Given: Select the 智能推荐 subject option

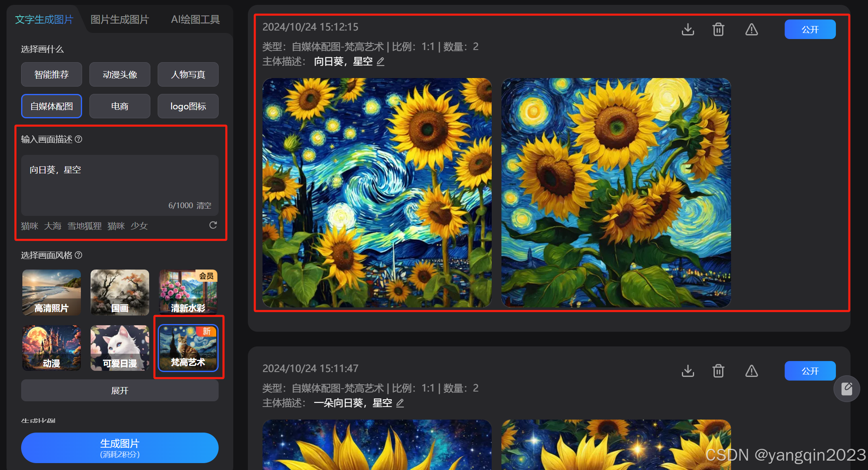Looking at the screenshot, I should (52, 74).
